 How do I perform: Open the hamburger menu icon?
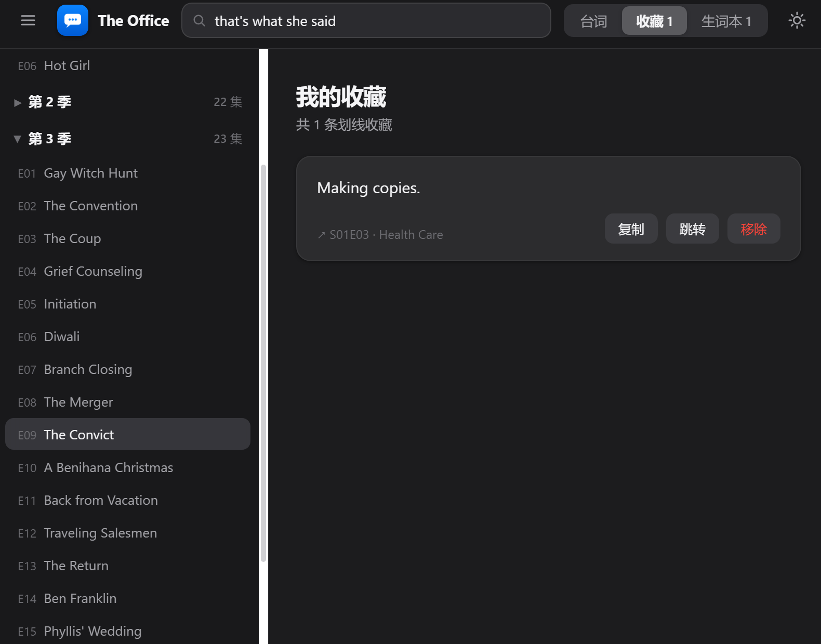tap(28, 20)
